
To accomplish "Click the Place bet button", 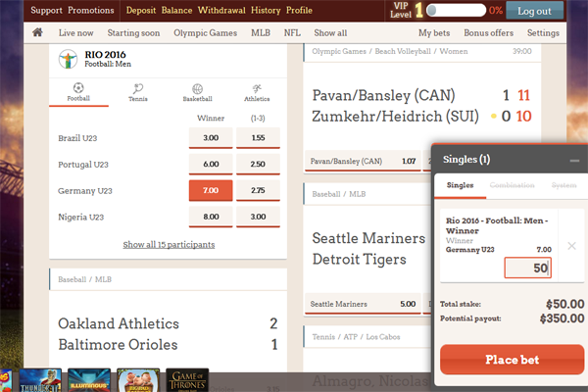I will click(512, 360).
